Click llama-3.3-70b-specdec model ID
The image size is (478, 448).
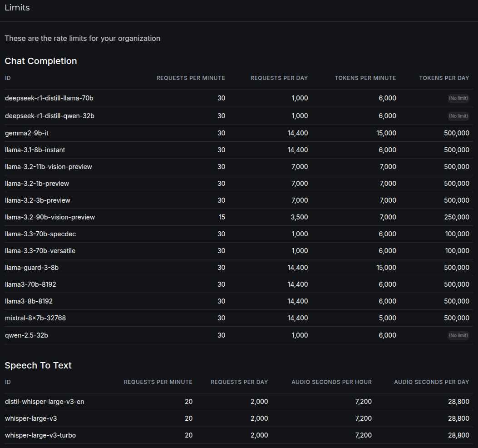point(40,234)
